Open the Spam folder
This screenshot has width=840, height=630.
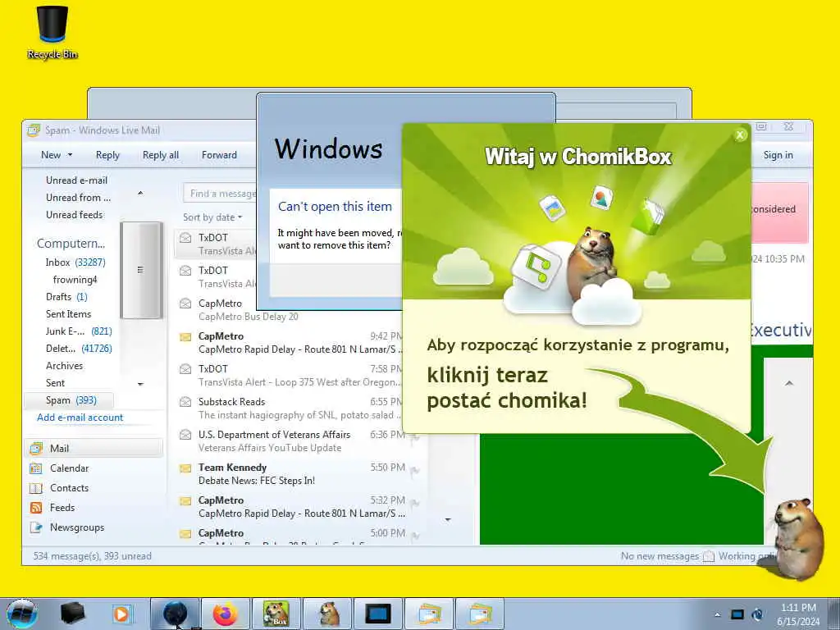click(x=69, y=400)
